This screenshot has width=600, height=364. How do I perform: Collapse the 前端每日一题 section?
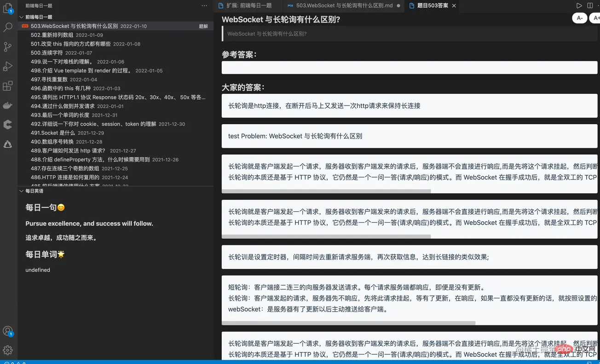click(21, 17)
